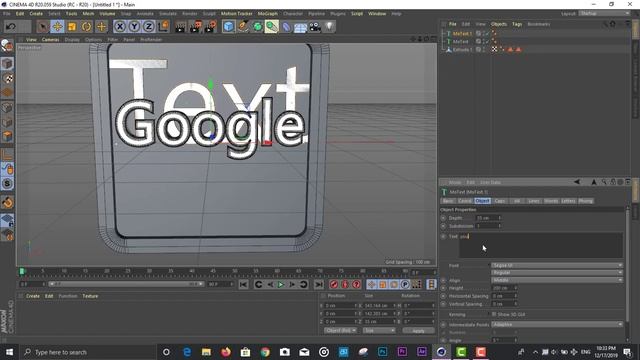Toggle Height parameter animation circle
The image size is (640, 360).
[443, 288]
